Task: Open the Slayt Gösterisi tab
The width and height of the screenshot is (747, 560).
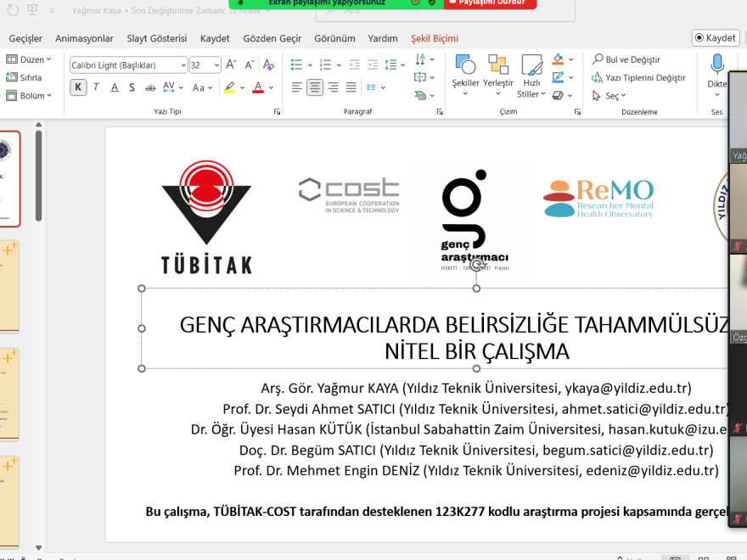Action: pos(156,38)
